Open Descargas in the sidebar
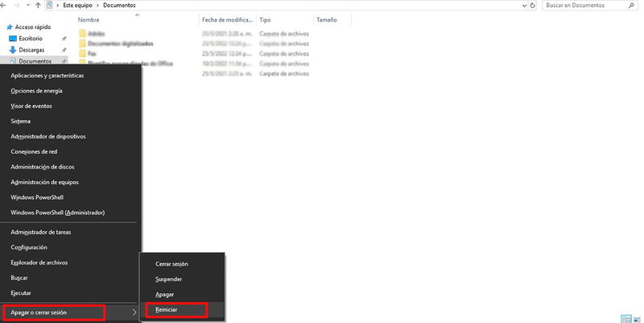This screenshot has width=644, height=323. (31, 50)
